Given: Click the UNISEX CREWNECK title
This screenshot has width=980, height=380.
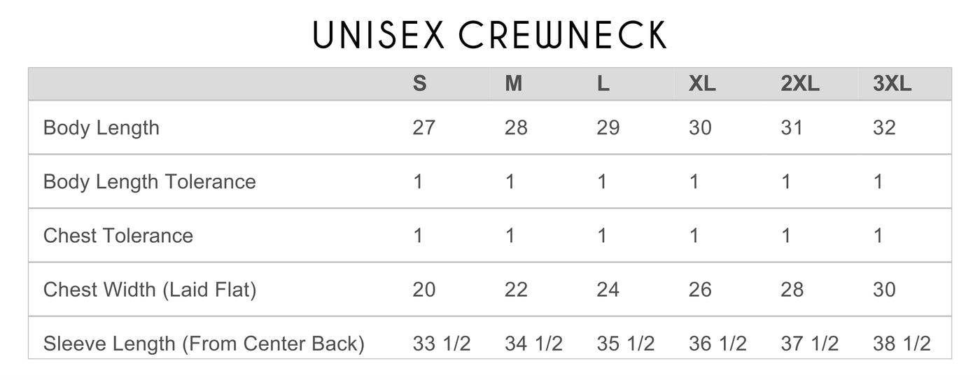Looking at the screenshot, I should (489, 35).
